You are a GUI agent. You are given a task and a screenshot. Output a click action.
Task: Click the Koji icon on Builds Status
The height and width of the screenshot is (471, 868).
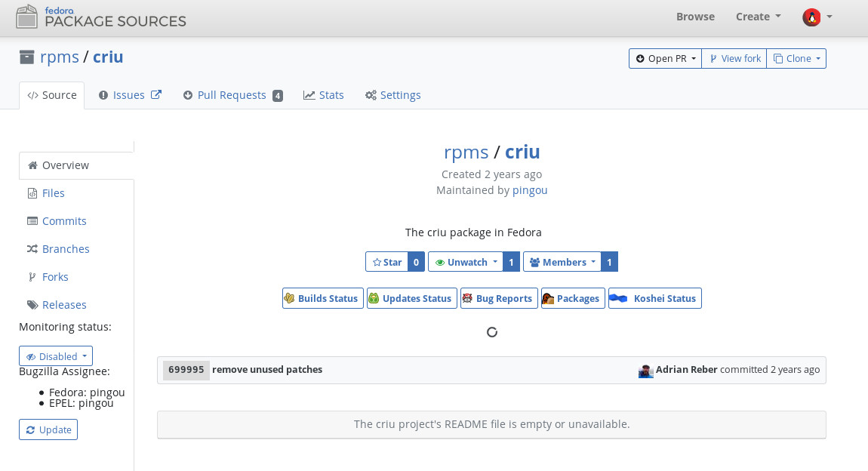[x=290, y=298]
